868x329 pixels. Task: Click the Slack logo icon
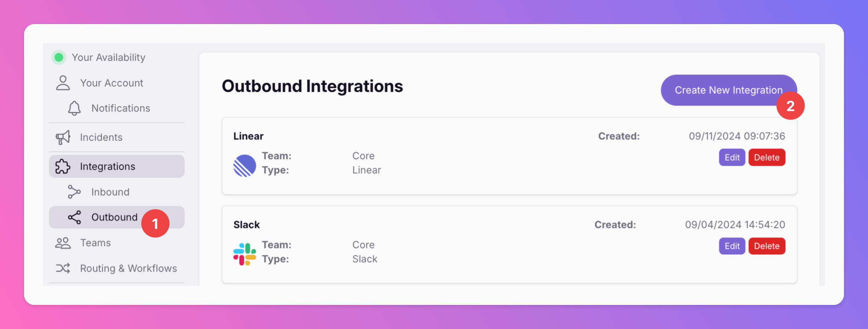(x=245, y=254)
